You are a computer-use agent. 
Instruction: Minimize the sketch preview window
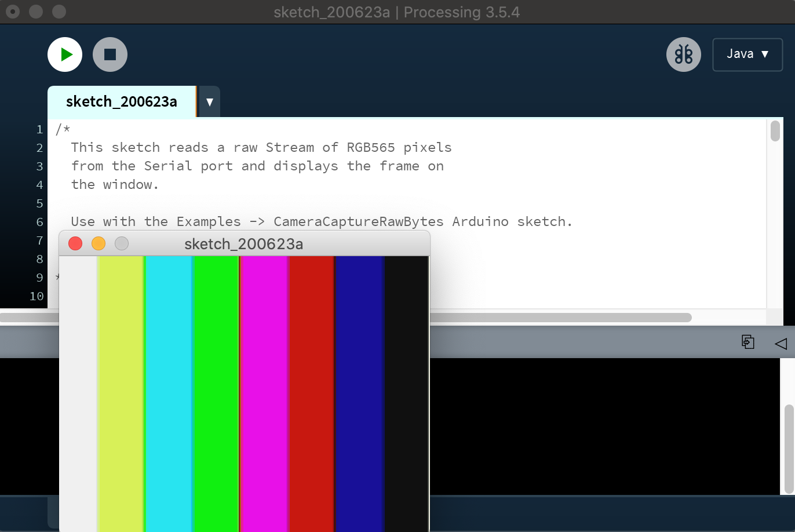tap(99, 243)
